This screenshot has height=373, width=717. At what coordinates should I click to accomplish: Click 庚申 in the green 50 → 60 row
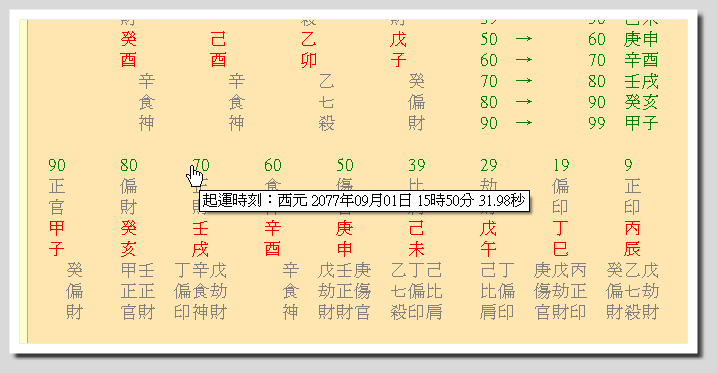coord(641,39)
